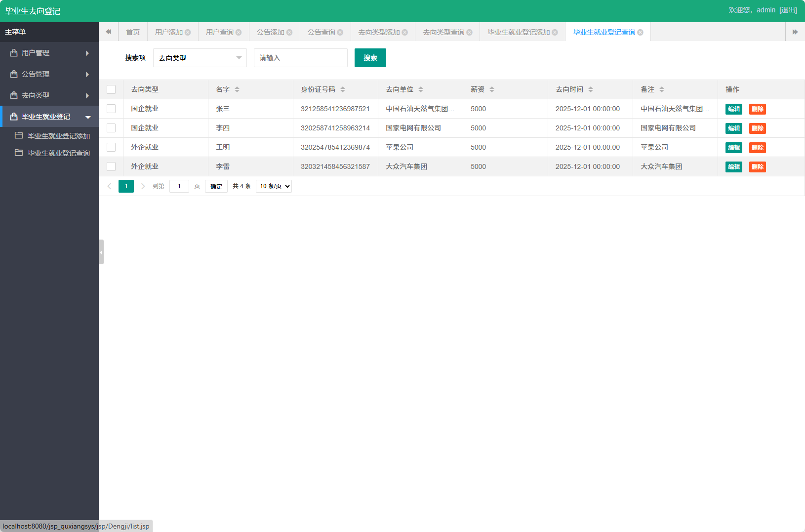
Task: Sort table by 名字 column arrows
Action: pos(237,89)
